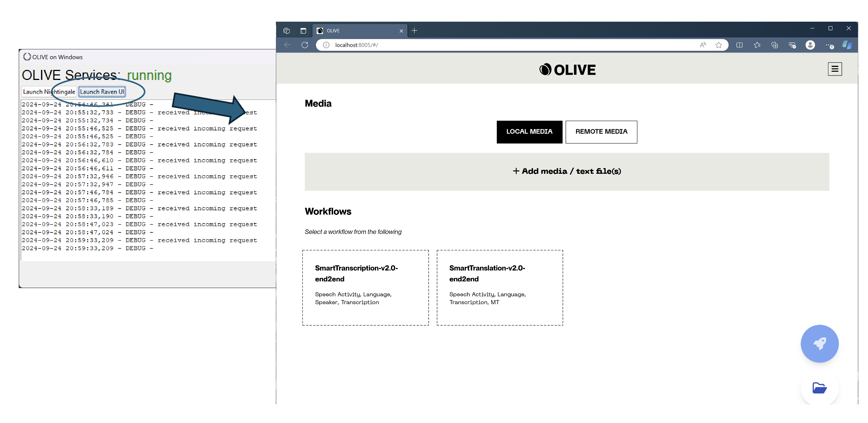
Task: Add page to favorites star icon
Action: tap(718, 45)
